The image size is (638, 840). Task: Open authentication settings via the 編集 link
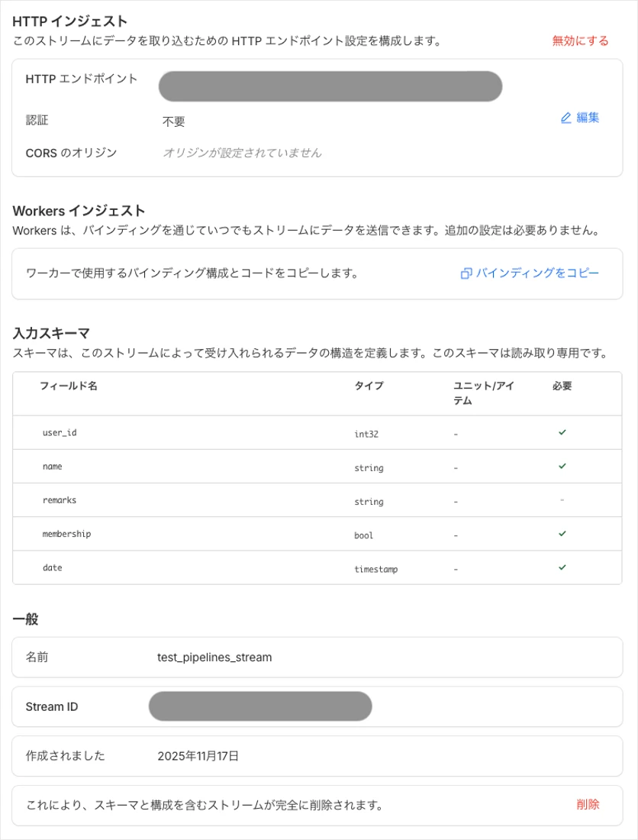pos(588,118)
